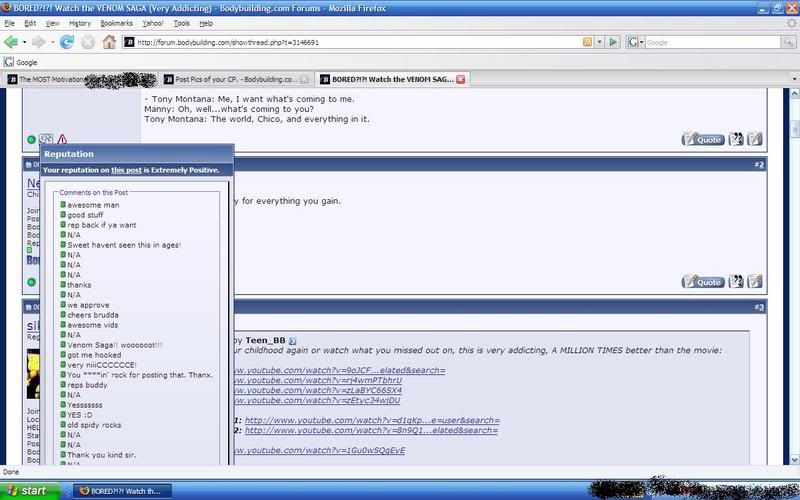800x500 pixels.
Task: Open the post #2 permalink
Action: click(759, 164)
